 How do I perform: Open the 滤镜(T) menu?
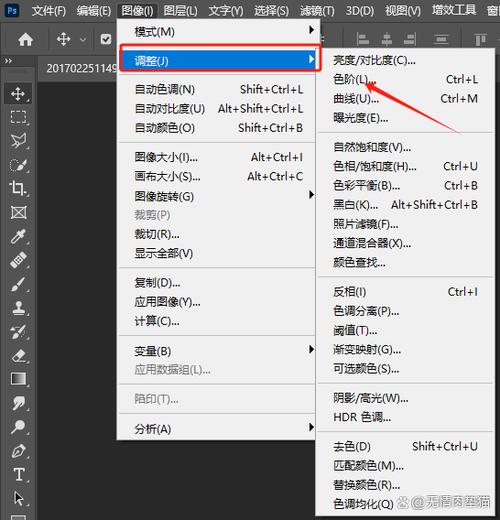[x=317, y=11]
